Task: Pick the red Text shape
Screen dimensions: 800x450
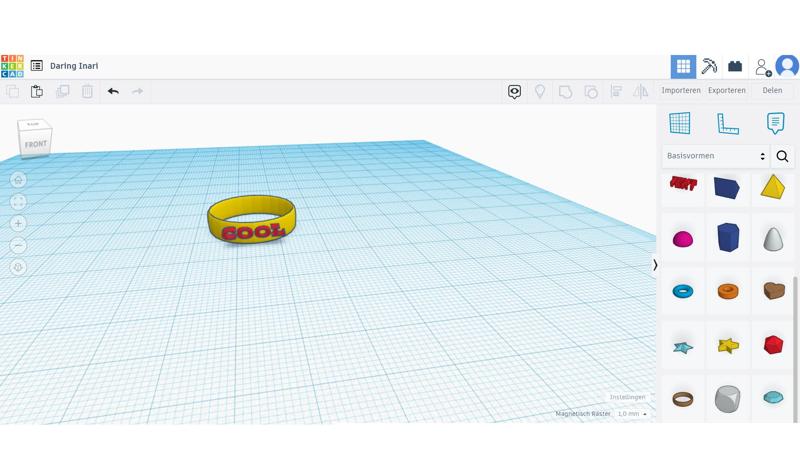Action: [683, 183]
